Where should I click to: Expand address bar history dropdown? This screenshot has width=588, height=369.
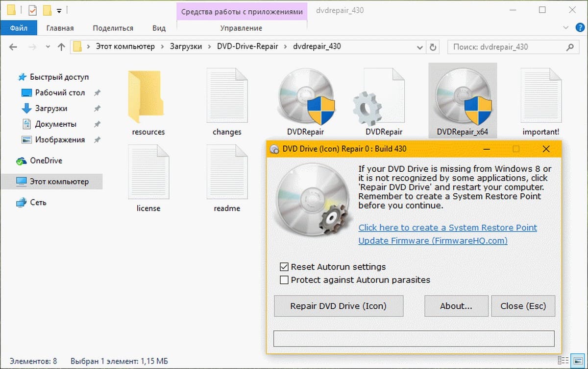pyautogui.click(x=420, y=47)
